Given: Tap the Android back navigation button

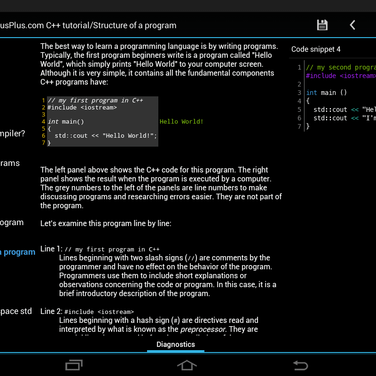Looking at the screenshot, I should (x=300, y=365).
